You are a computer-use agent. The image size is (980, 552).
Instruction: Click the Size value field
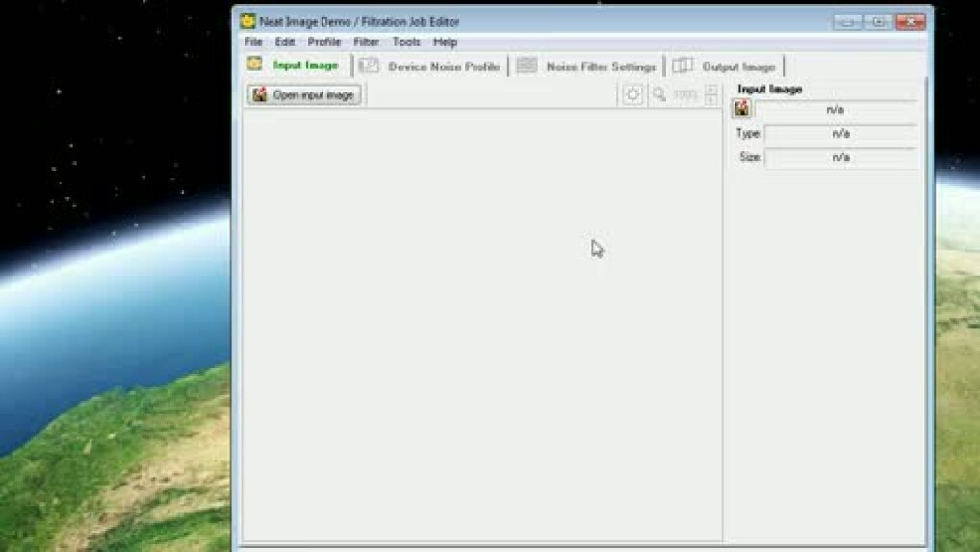[840, 157]
